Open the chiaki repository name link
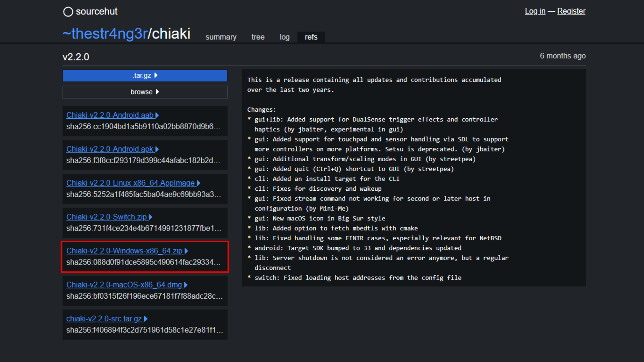This screenshot has height=362, width=644. pos(171,34)
